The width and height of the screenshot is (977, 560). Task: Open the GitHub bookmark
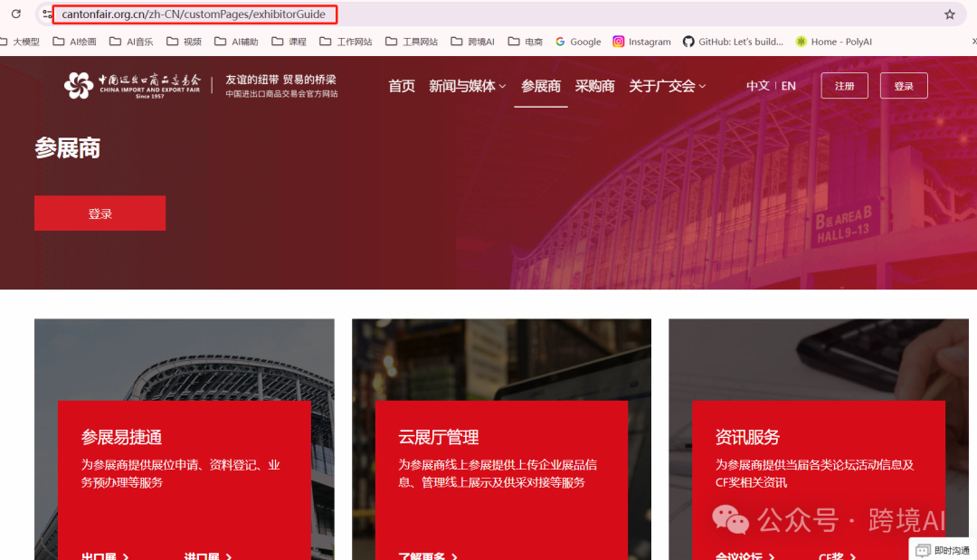pyautogui.click(x=734, y=42)
